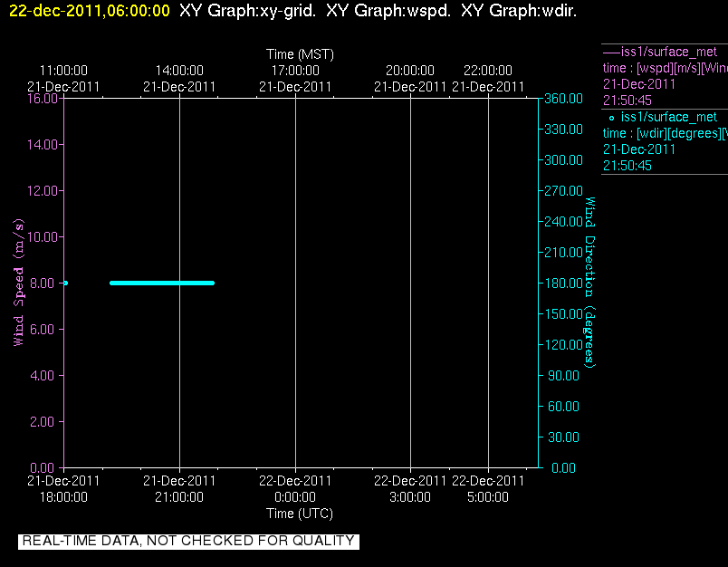The height and width of the screenshot is (567, 728).
Task: Click the cyan circle marker in wdir legend
Action: click(x=611, y=118)
